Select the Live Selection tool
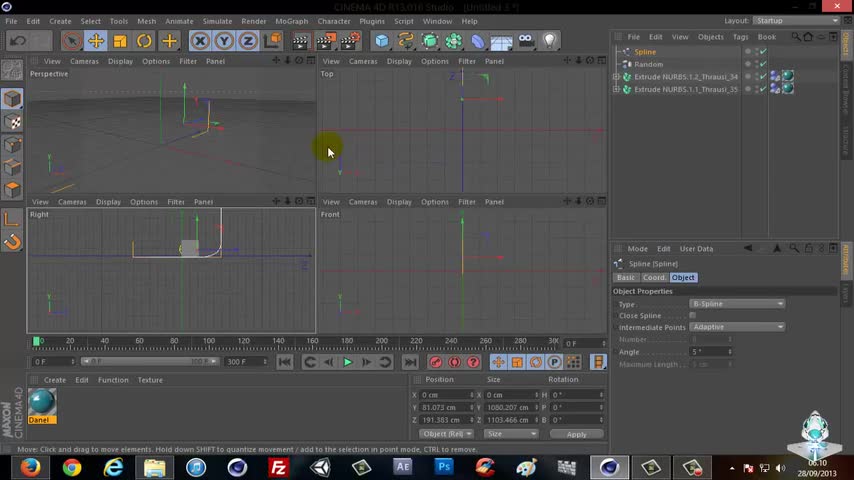 pyautogui.click(x=71, y=41)
